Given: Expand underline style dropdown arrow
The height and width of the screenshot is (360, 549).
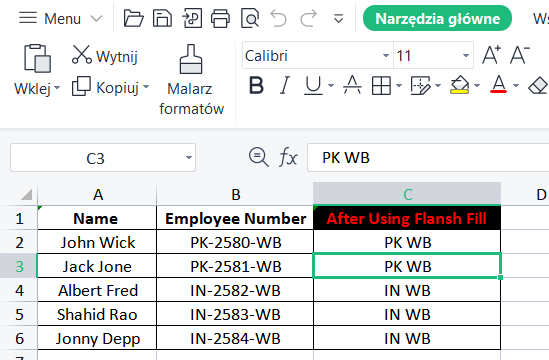Looking at the screenshot, I should pyautogui.click(x=331, y=85).
